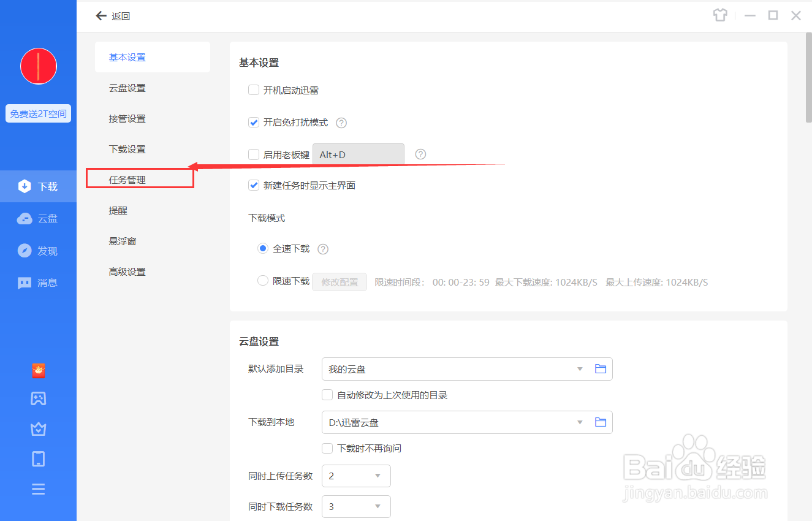Click the crown VIP icon
This screenshot has width=812, height=521.
pyautogui.click(x=39, y=428)
